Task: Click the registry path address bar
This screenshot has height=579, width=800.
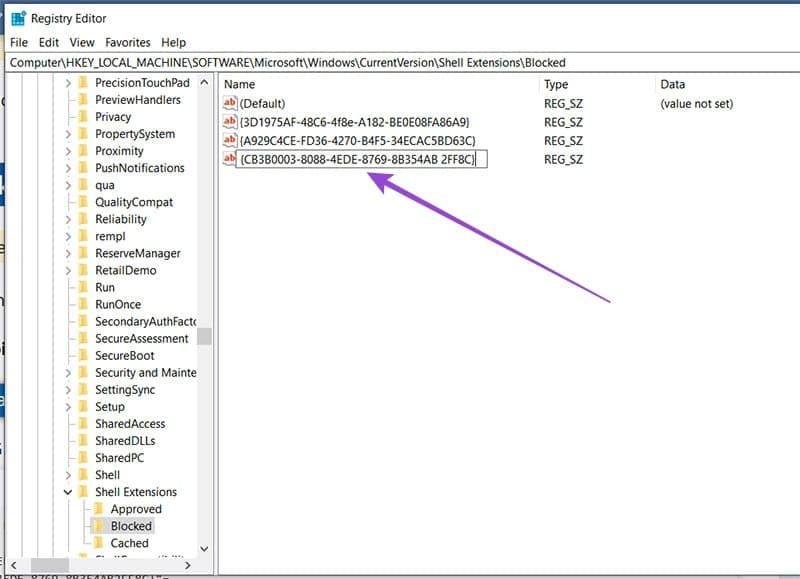Action: [403, 63]
